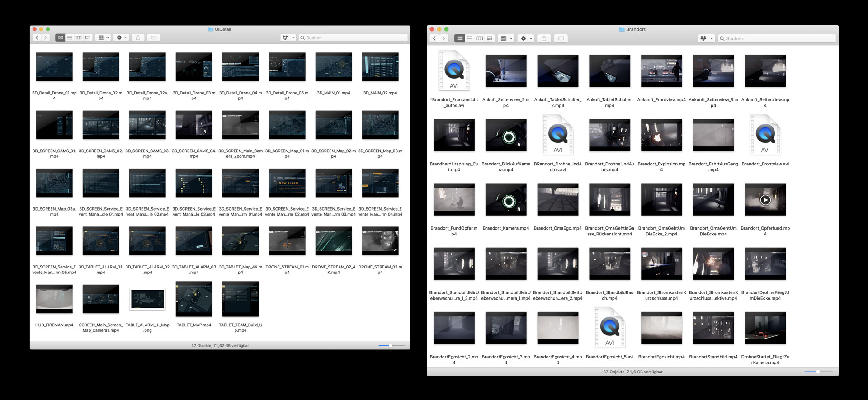Select the HUD_FIREMAN.mp4 thumbnail
This screenshot has height=400, width=868.
(54, 299)
